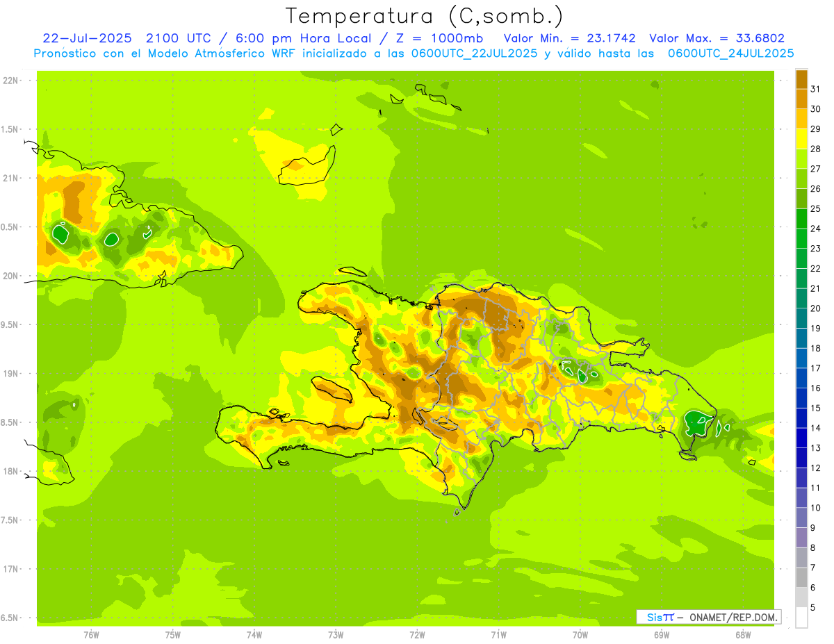Select the "72W" longitude label
Viewport: 834px width, 644px height.
417,635
